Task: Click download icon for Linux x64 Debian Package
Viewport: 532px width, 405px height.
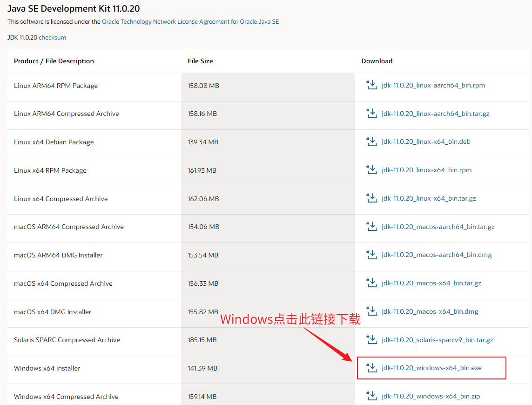Action: pyautogui.click(x=371, y=142)
